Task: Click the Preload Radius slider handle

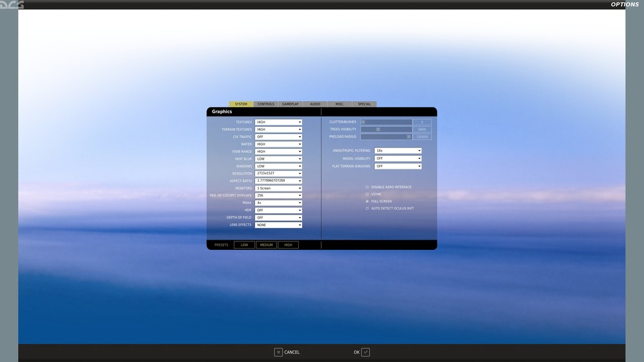Action: (x=409, y=137)
